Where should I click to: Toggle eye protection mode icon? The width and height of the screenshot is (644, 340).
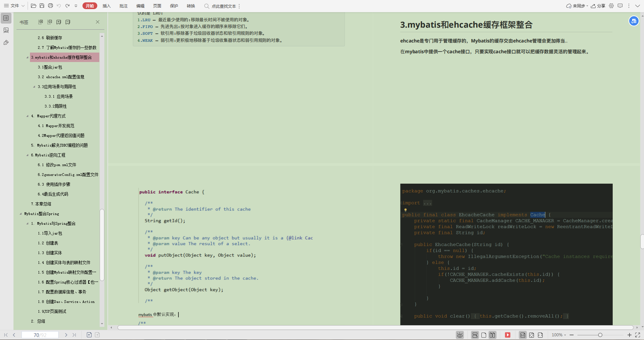click(460, 335)
